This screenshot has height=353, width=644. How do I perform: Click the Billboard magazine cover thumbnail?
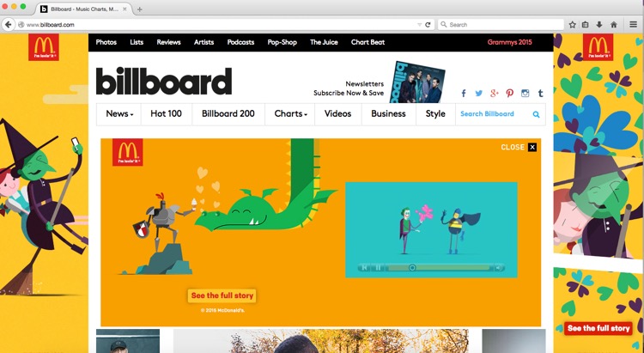point(416,82)
